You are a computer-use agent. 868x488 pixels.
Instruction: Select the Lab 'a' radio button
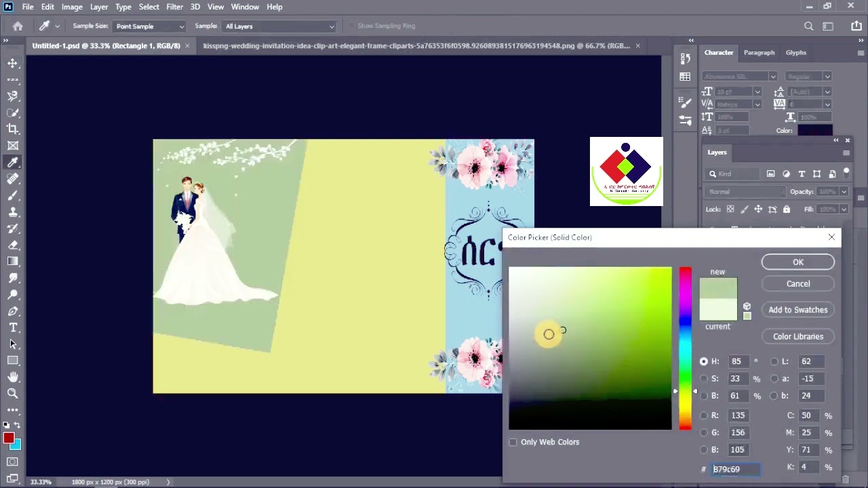point(774,379)
